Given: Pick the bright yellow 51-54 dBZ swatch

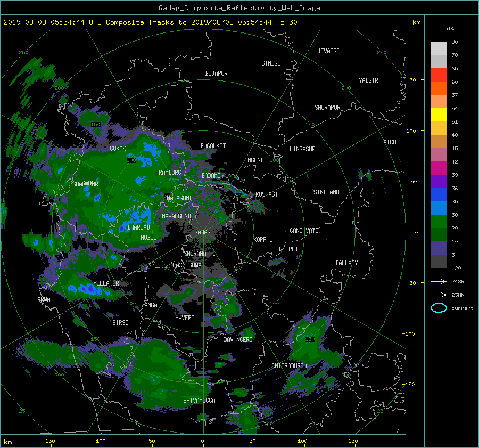Looking at the screenshot, I should pyautogui.click(x=439, y=115).
